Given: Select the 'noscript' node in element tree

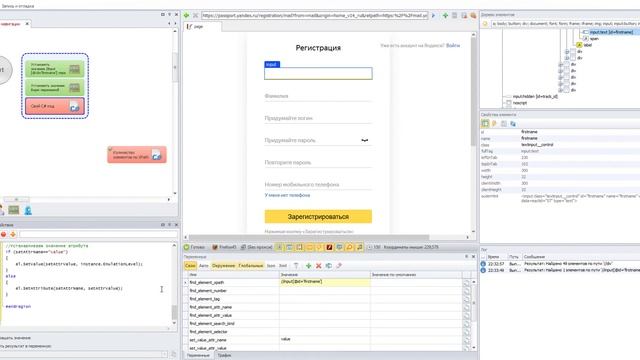Looking at the screenshot, I should tap(520, 103).
